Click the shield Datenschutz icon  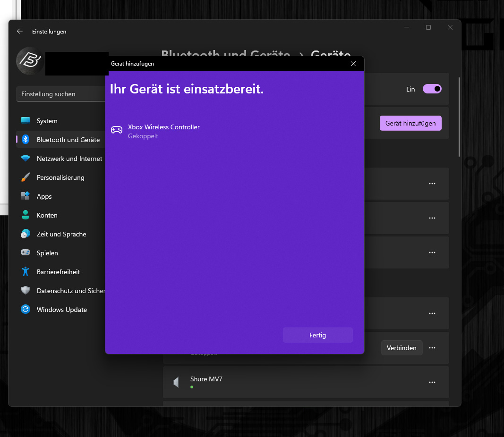(26, 290)
